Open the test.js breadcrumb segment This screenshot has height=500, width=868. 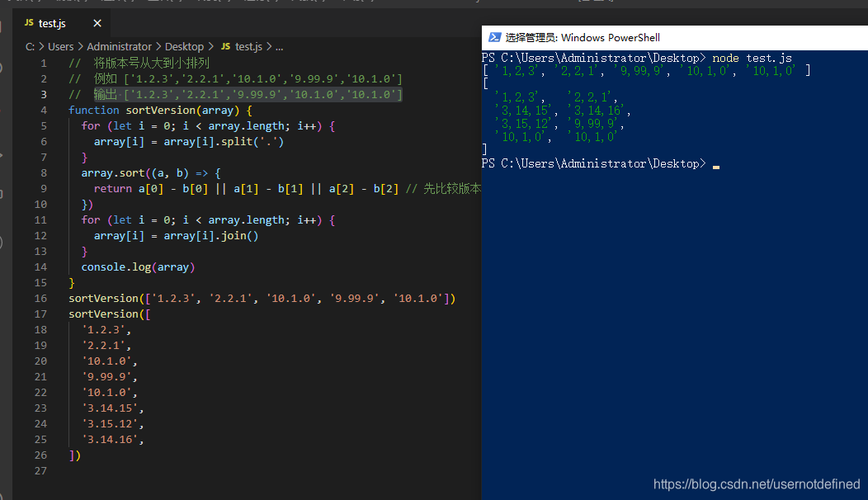[x=248, y=46]
